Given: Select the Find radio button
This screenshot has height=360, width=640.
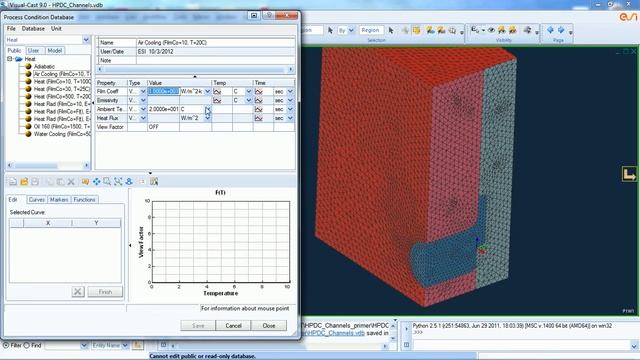Looking at the screenshot, I should tap(27, 345).
